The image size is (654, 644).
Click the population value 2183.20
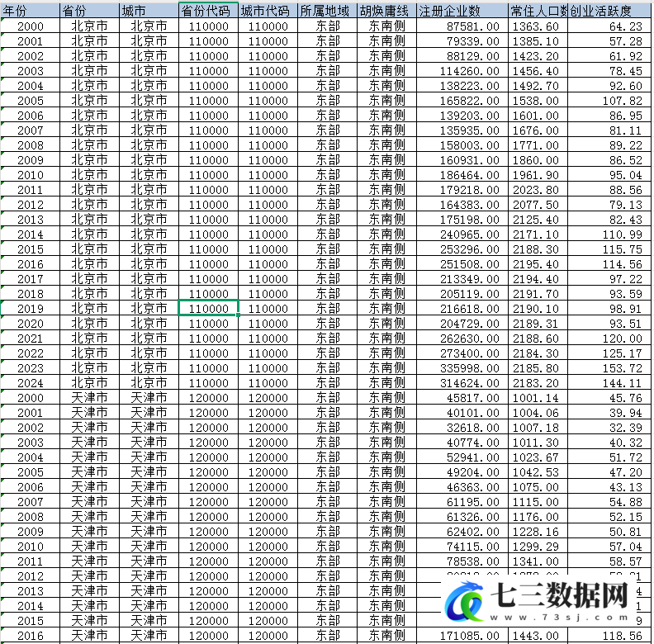pyautogui.click(x=538, y=383)
